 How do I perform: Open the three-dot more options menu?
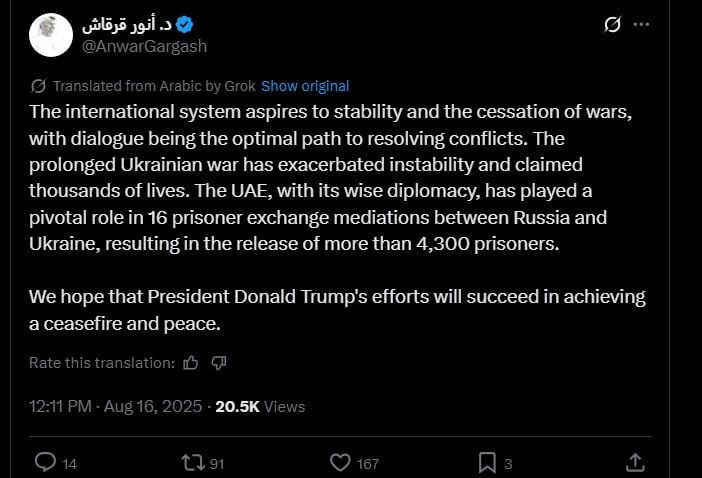click(x=641, y=24)
